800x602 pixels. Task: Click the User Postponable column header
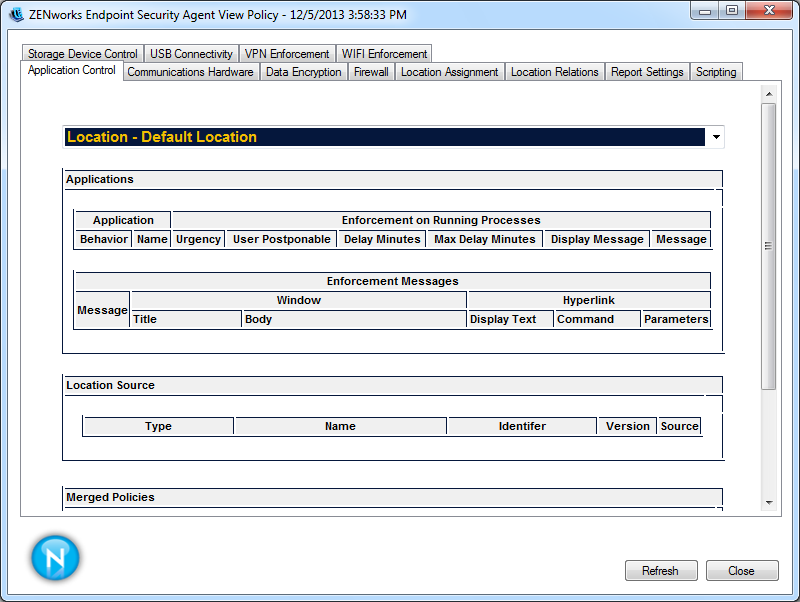282,239
